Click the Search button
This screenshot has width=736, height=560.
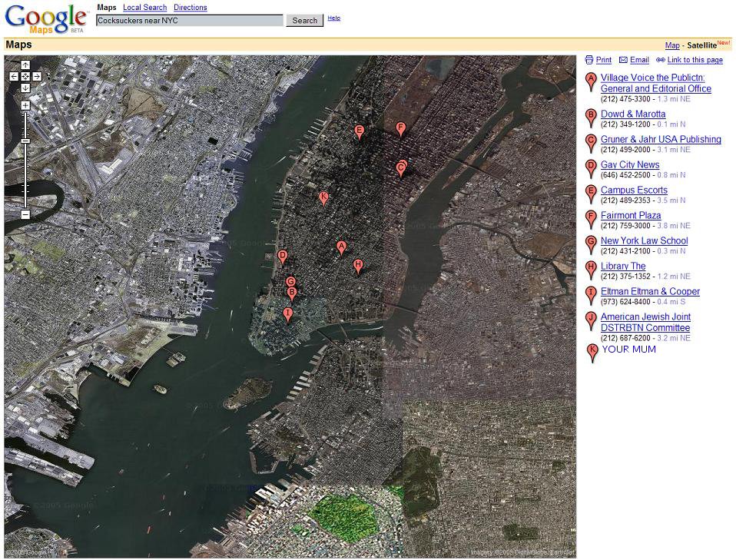pos(305,21)
